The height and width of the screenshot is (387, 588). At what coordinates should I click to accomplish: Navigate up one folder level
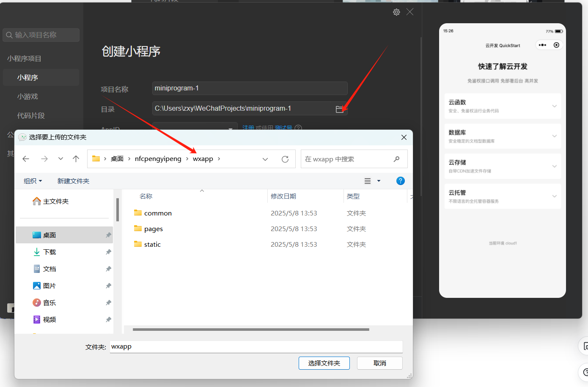(x=76, y=159)
